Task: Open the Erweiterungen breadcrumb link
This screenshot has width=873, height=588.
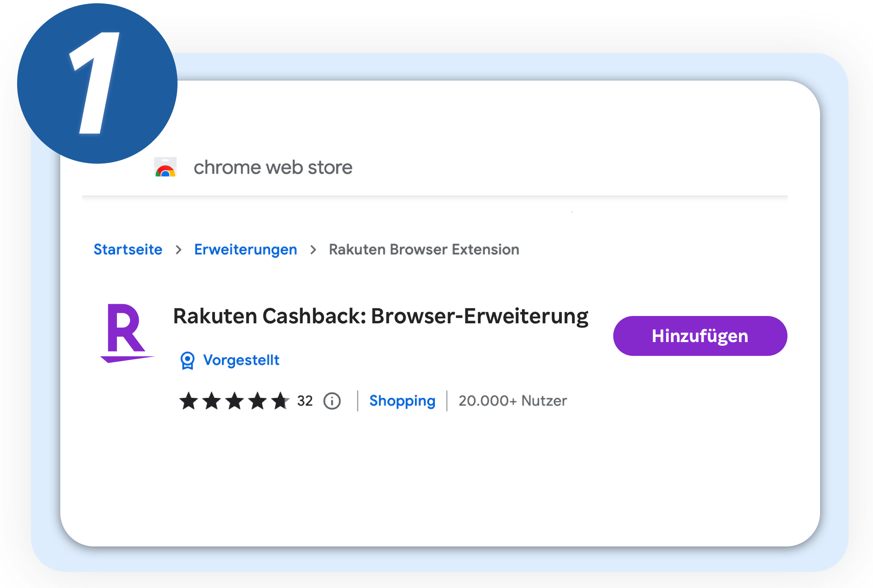Action: [x=246, y=249]
